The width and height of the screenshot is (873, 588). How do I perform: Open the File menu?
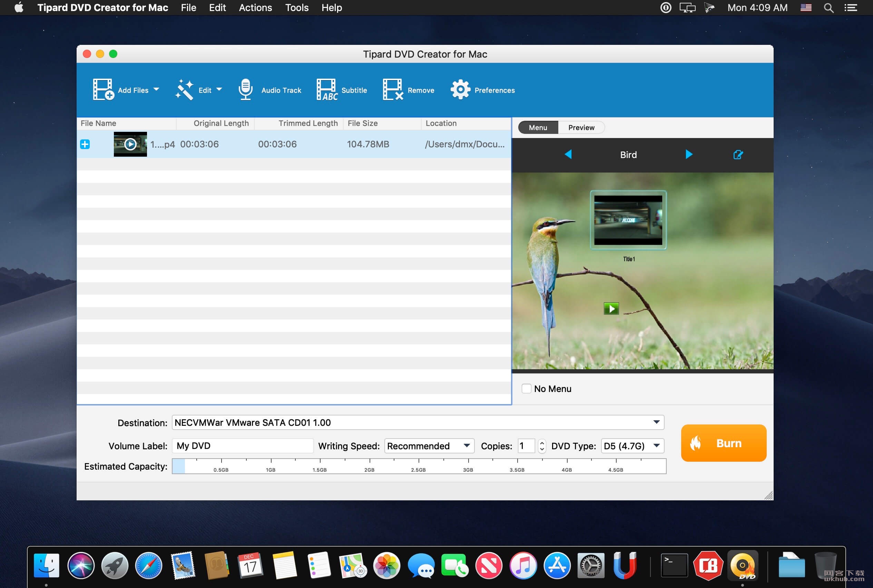(x=188, y=8)
